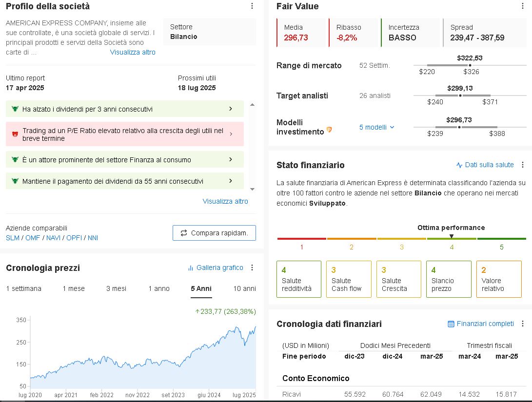Viewport: 532px width, 402px height.
Task: Click the Spread 239,47 - 387,59 box
Action: tap(485, 33)
